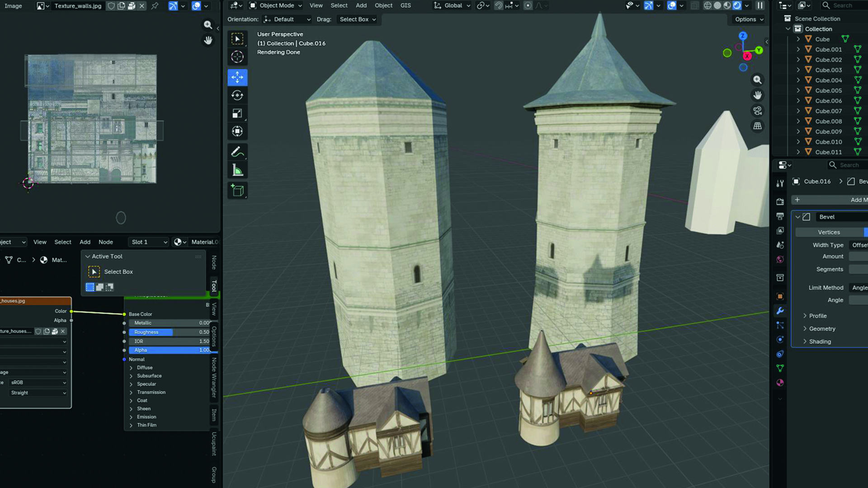
Task: Open the Orientation Default dropdown
Action: pyautogui.click(x=287, y=19)
